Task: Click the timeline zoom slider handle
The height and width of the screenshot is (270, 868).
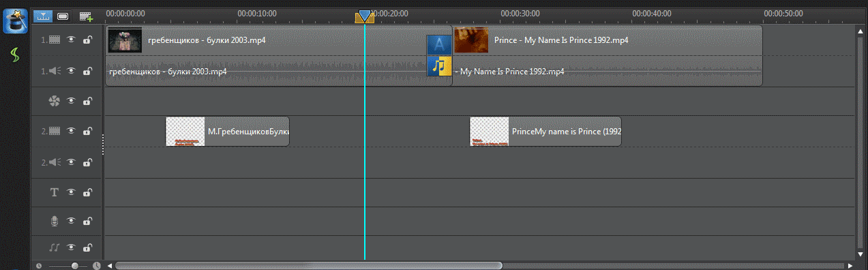Action: tap(74, 265)
